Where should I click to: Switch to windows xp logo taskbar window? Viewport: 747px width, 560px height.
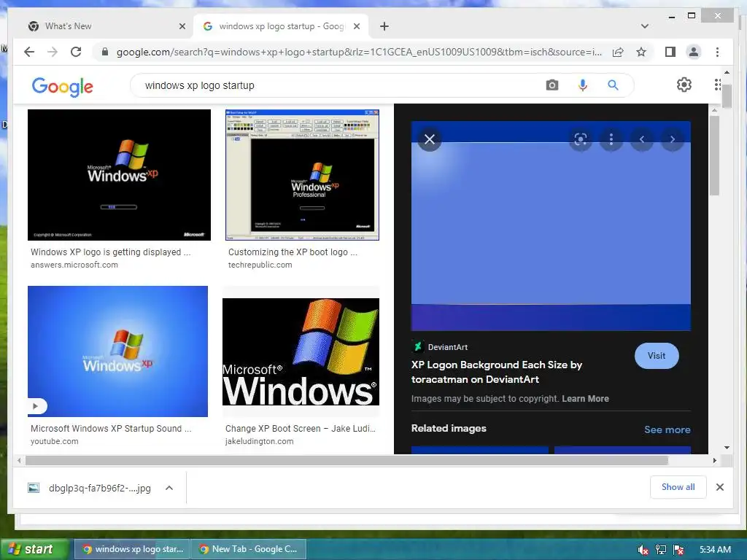click(133, 549)
